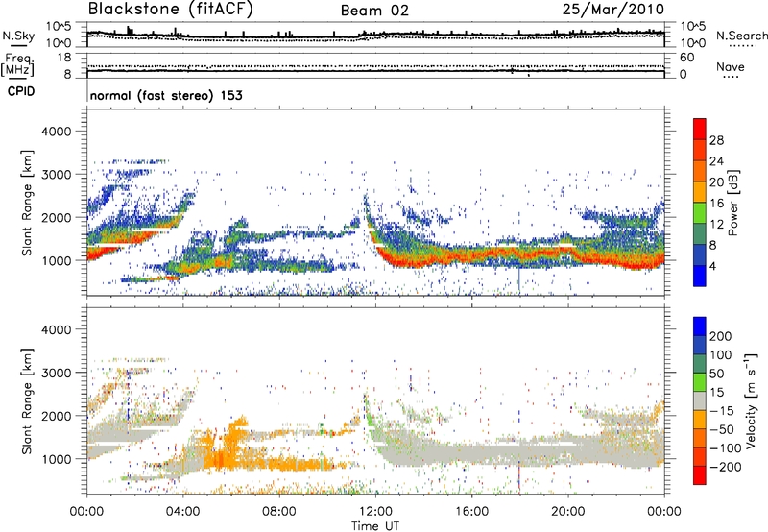Viewport: 768px width, 532px height.
Task: Click the 'Nave' legend label
Action: pos(731,67)
